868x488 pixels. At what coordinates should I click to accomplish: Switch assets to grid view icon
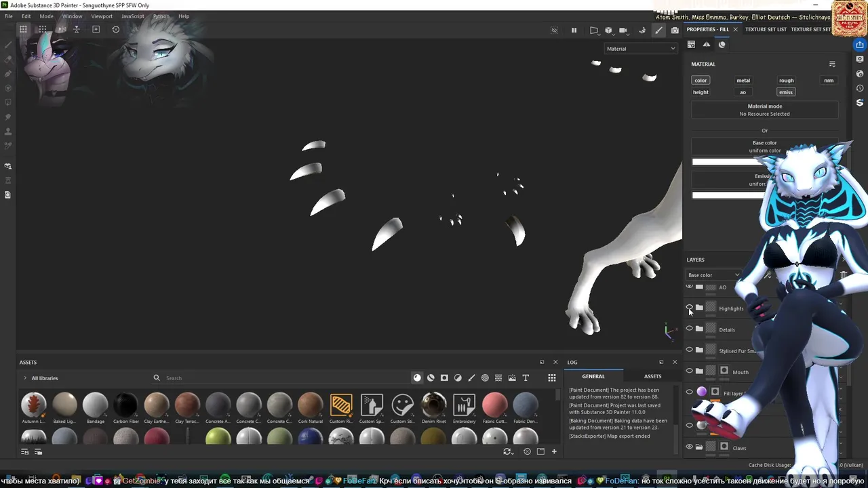(552, 378)
